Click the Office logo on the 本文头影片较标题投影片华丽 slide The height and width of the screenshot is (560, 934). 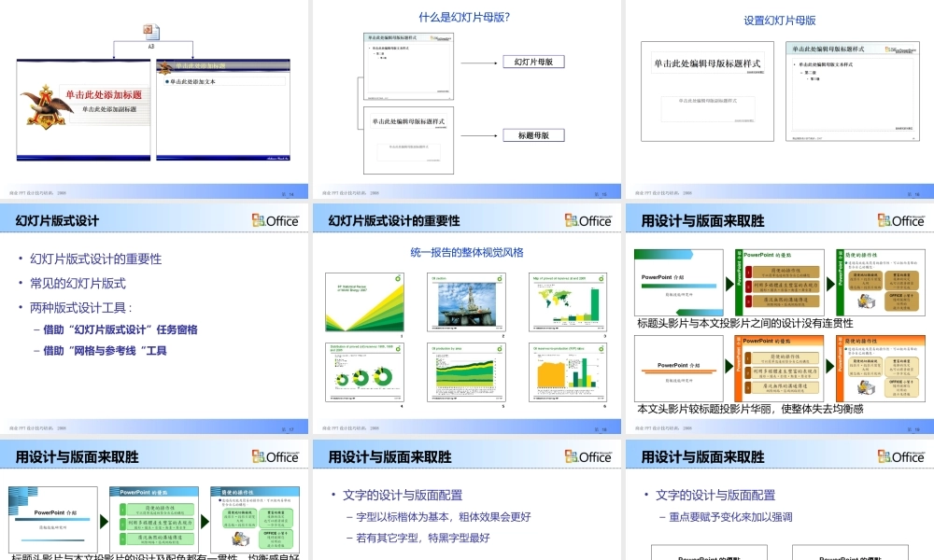click(900, 220)
